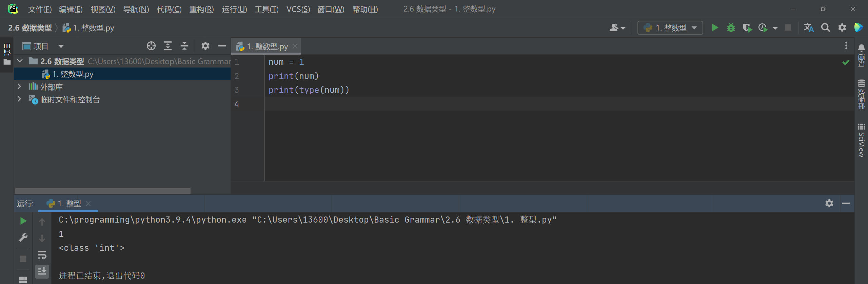Close the 1. 整型 run tab
This screenshot has height=284, width=868.
tap(88, 204)
